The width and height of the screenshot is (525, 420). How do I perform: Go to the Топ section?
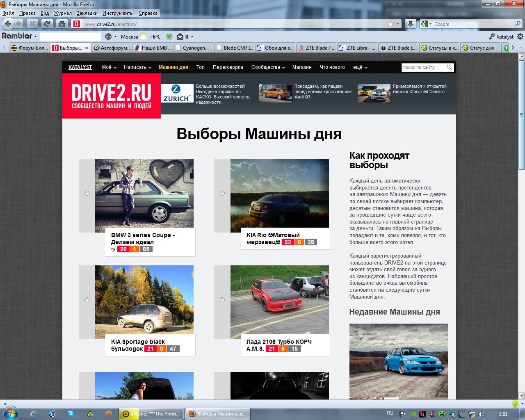coord(201,67)
